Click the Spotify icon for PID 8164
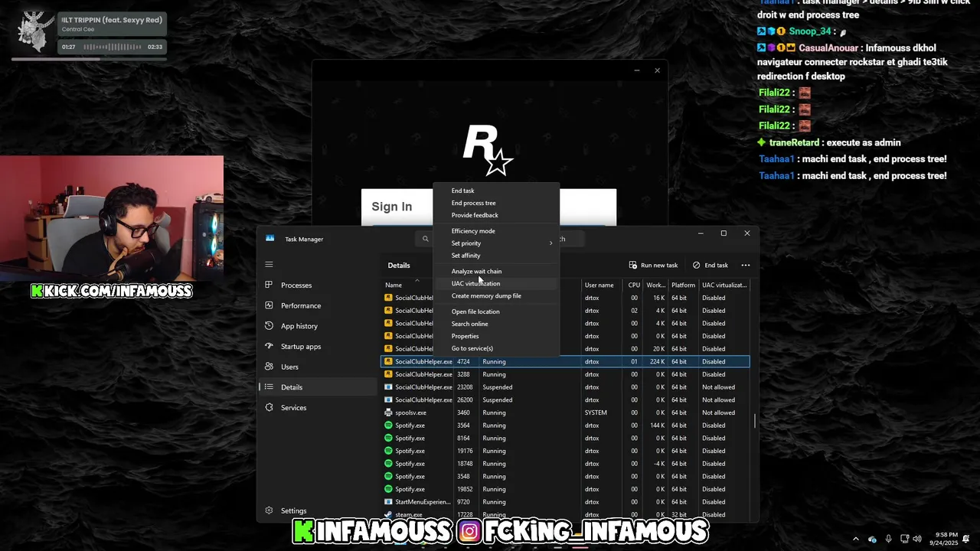This screenshot has width=980, height=551. pos(388,438)
